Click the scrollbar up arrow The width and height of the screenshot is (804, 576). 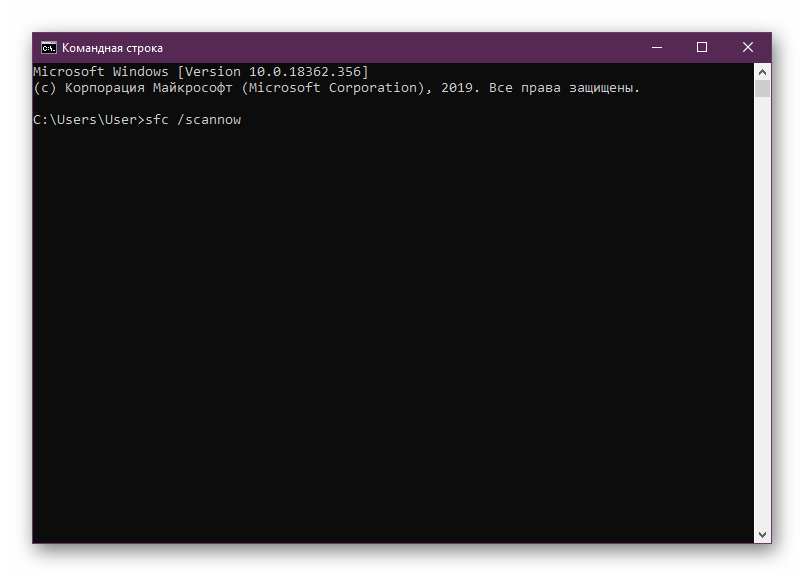(762, 72)
